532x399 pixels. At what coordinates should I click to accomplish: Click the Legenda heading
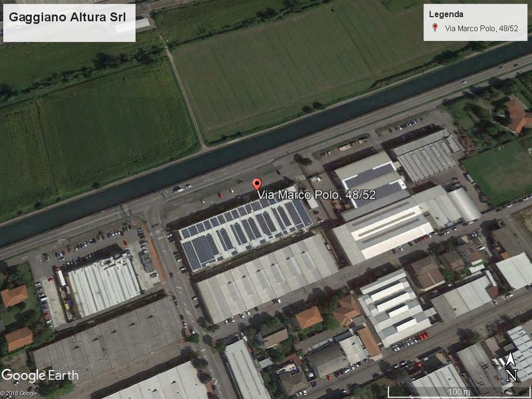click(446, 14)
